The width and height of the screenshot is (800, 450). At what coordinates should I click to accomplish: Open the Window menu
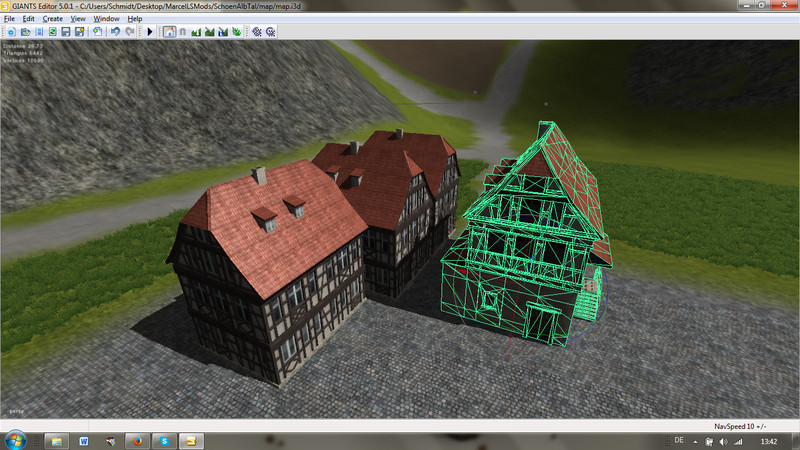pos(106,19)
